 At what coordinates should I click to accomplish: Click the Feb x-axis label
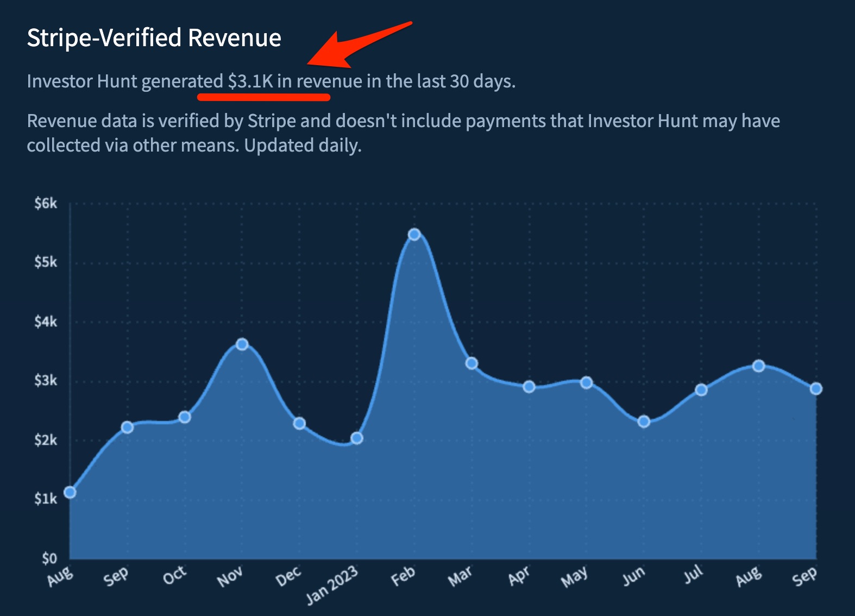coord(404,576)
